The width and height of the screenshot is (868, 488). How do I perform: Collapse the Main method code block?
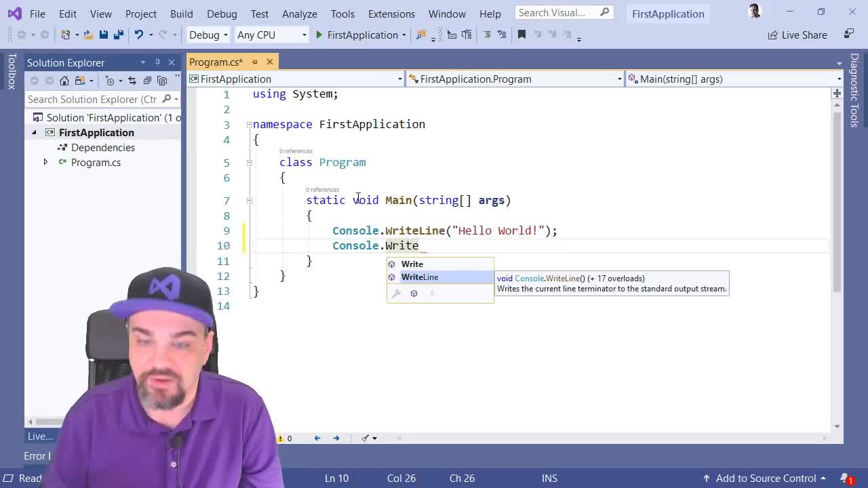(x=249, y=201)
